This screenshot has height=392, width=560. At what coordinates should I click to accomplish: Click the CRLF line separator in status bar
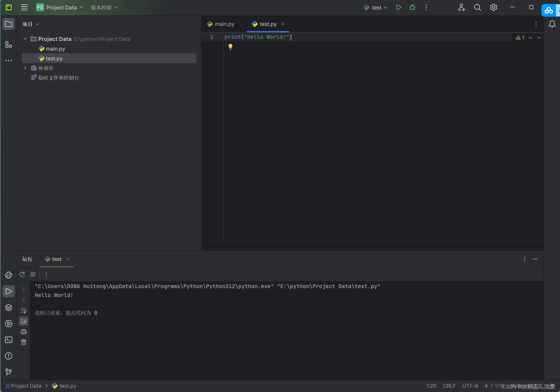point(449,386)
